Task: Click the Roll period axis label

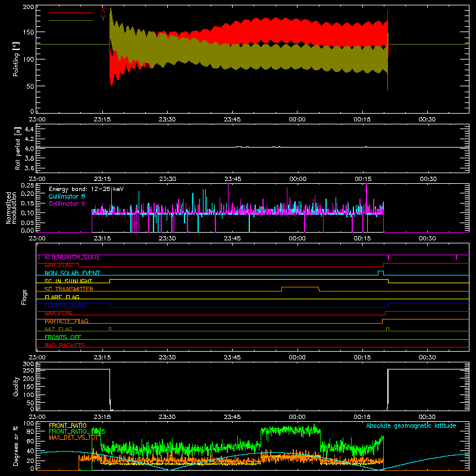Action: pyautogui.click(x=18, y=148)
